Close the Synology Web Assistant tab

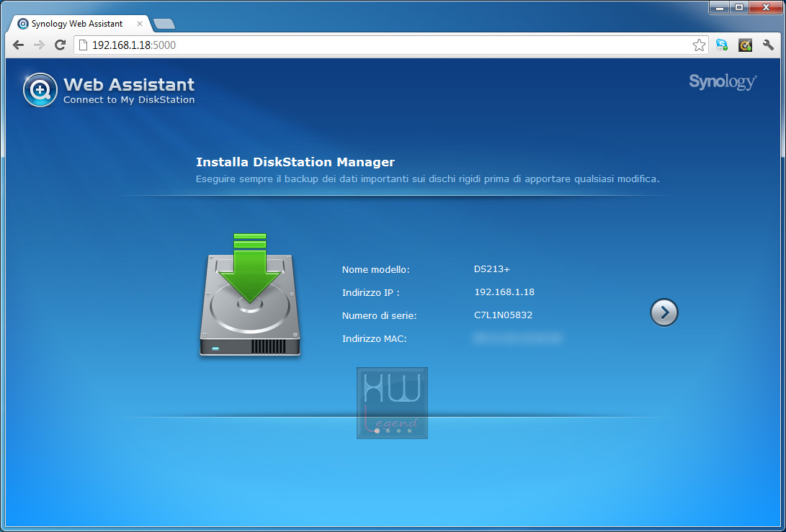point(140,24)
